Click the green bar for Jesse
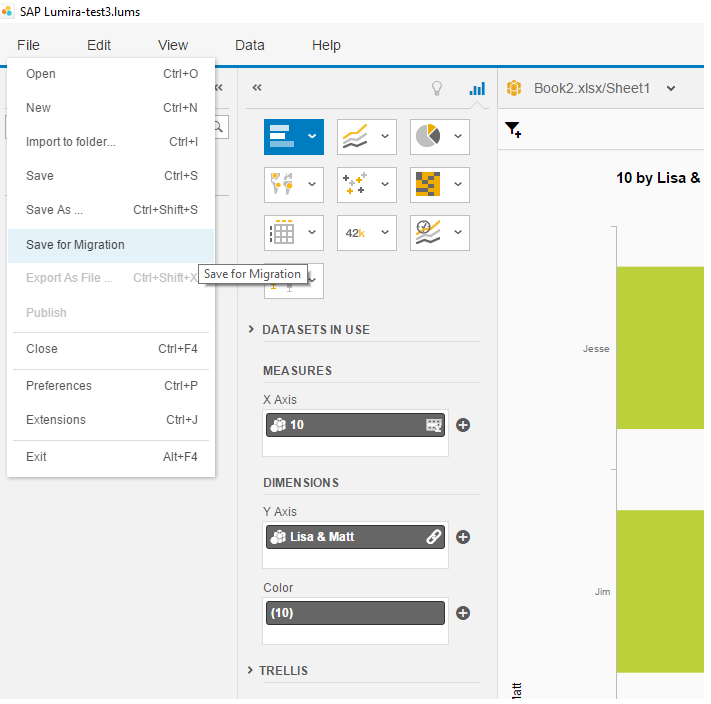The height and width of the screenshot is (704, 711). click(x=660, y=348)
